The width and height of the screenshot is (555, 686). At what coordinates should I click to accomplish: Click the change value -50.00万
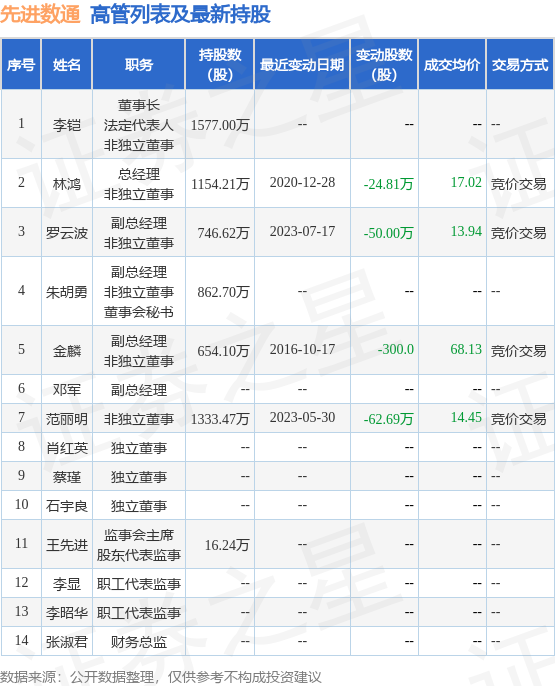(388, 233)
